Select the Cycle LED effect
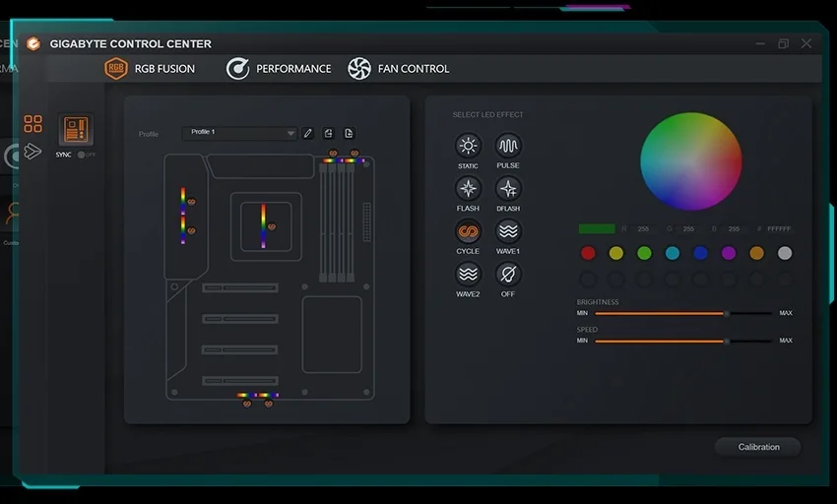 (x=468, y=232)
